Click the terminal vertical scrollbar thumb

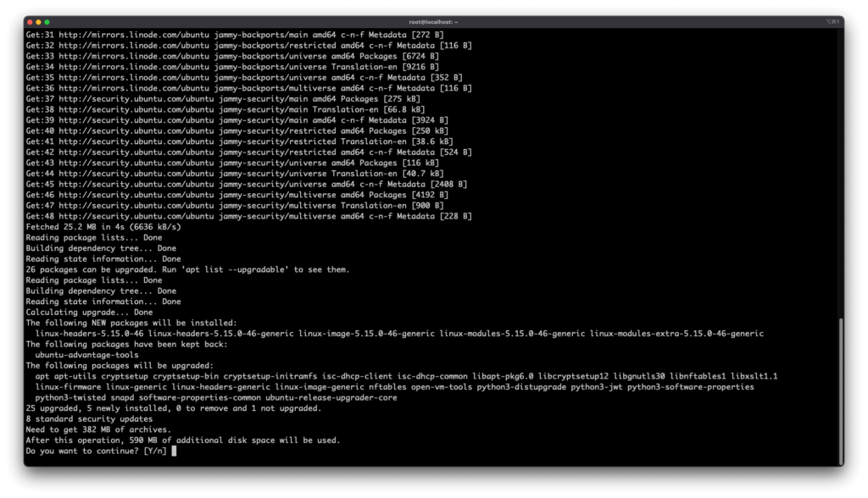841,391
